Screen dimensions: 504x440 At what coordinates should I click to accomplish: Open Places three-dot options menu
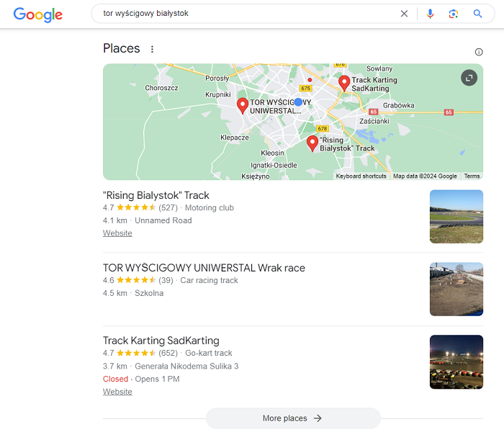(x=152, y=49)
